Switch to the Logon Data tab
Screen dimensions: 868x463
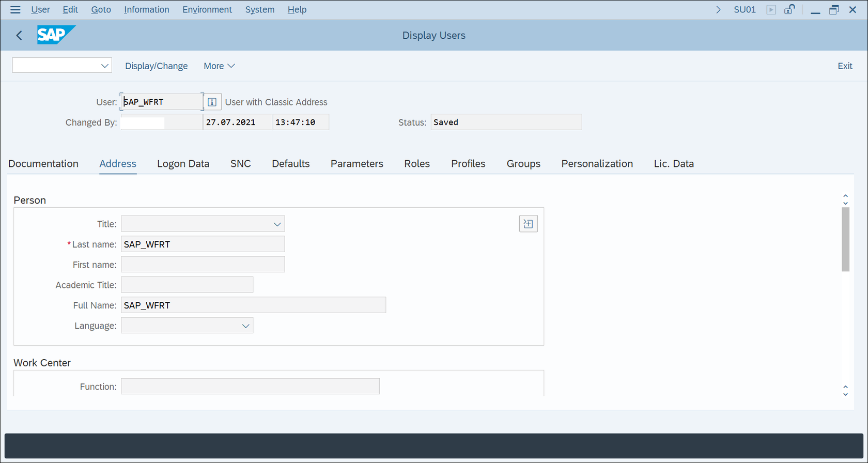tap(183, 164)
